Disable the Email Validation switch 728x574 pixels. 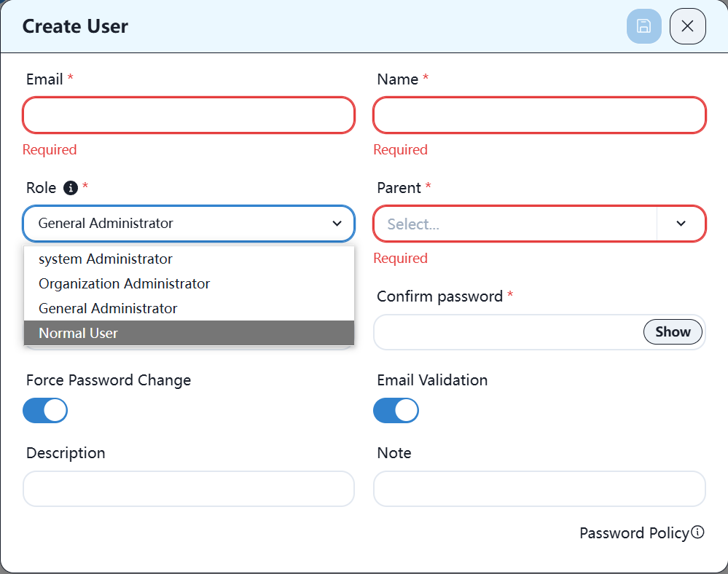(396, 410)
